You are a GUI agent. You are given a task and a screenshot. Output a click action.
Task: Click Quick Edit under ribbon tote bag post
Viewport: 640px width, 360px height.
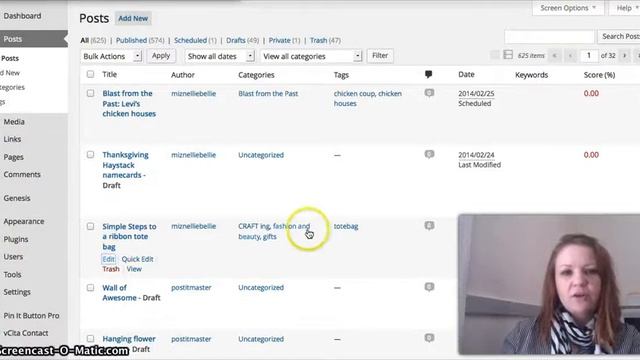pyautogui.click(x=138, y=259)
